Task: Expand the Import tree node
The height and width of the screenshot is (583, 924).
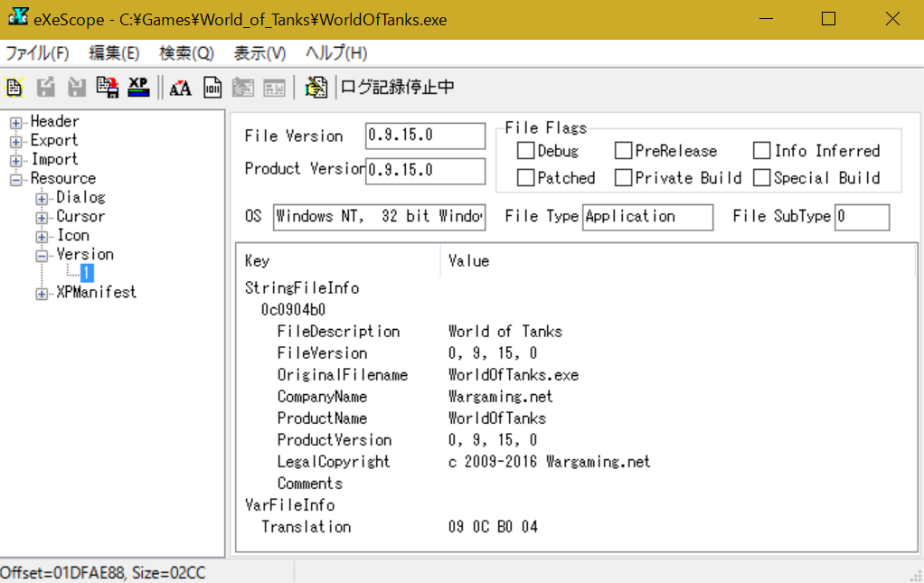Action: click(x=16, y=160)
